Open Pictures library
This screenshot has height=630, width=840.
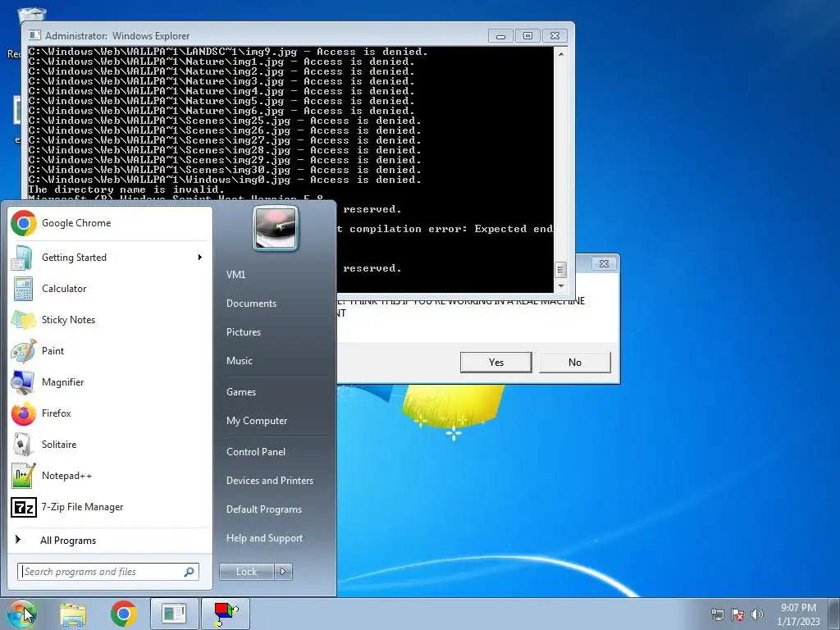pos(243,332)
